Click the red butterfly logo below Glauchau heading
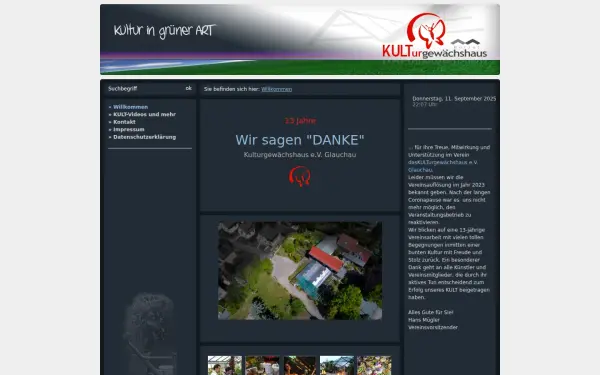Viewport: 600px width, 375px height. (x=300, y=176)
